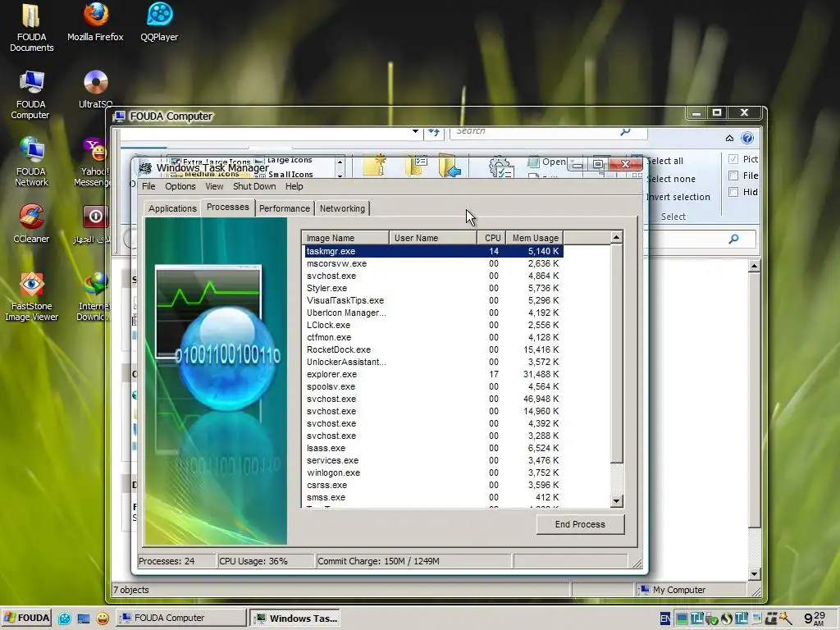Uncheck the Pict checkbox in Explorer ribbon
This screenshot has width=840, height=630.
733,159
